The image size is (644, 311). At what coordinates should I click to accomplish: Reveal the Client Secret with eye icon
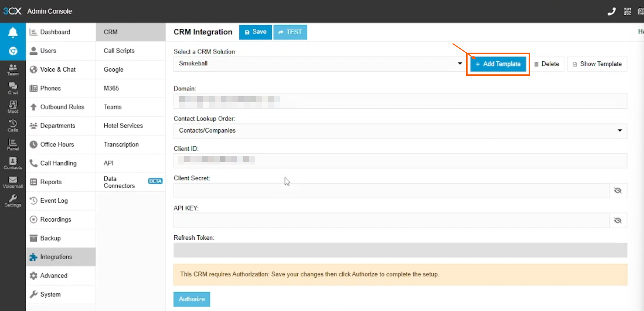pyautogui.click(x=618, y=191)
